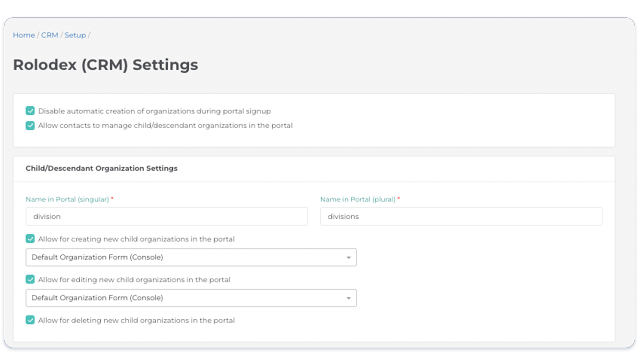This screenshot has height=364, width=638.
Task: Uncheck Allow for creating new child organizations
Action: pos(30,239)
